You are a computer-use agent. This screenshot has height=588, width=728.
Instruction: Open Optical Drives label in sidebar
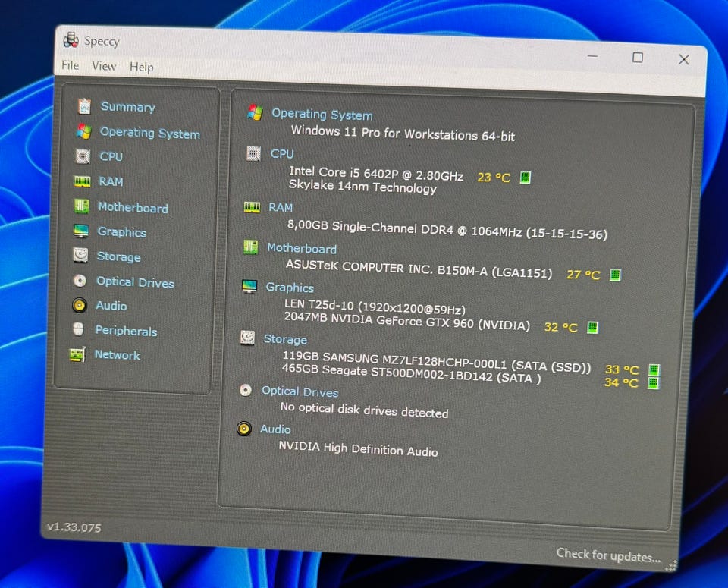tap(135, 282)
